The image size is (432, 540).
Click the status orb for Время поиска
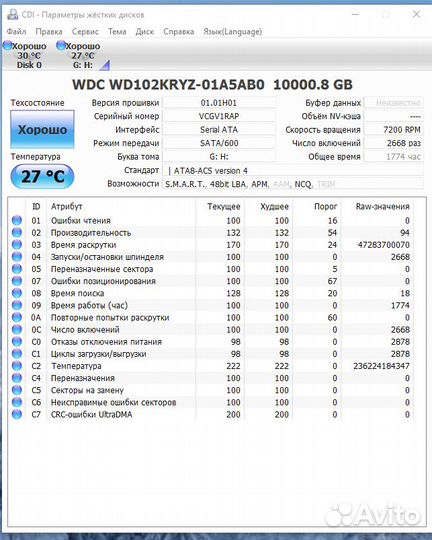[x=17, y=293]
